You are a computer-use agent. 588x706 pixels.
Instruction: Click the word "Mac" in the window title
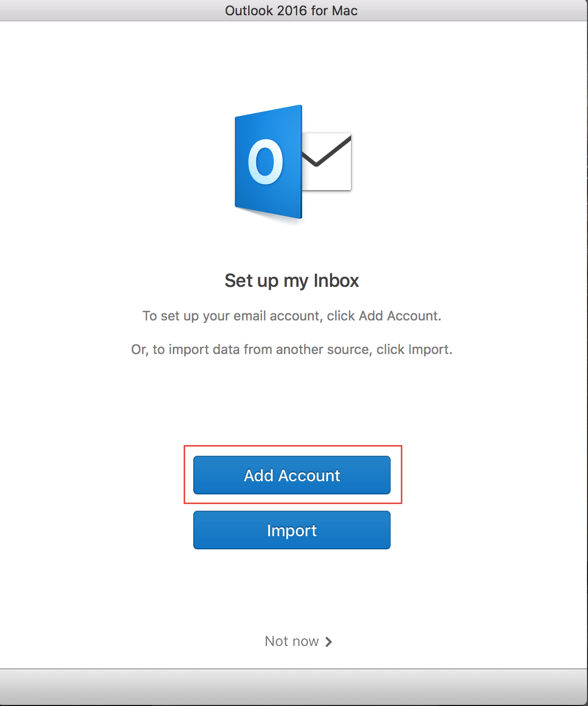[345, 11]
